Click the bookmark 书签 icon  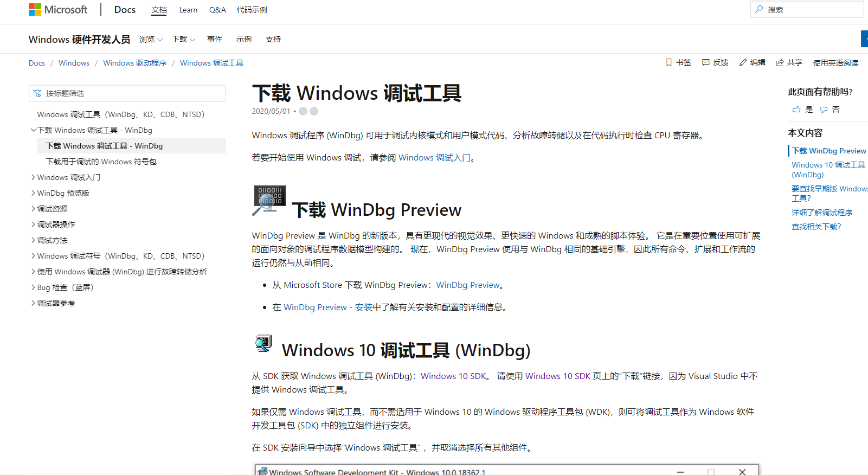tap(668, 62)
